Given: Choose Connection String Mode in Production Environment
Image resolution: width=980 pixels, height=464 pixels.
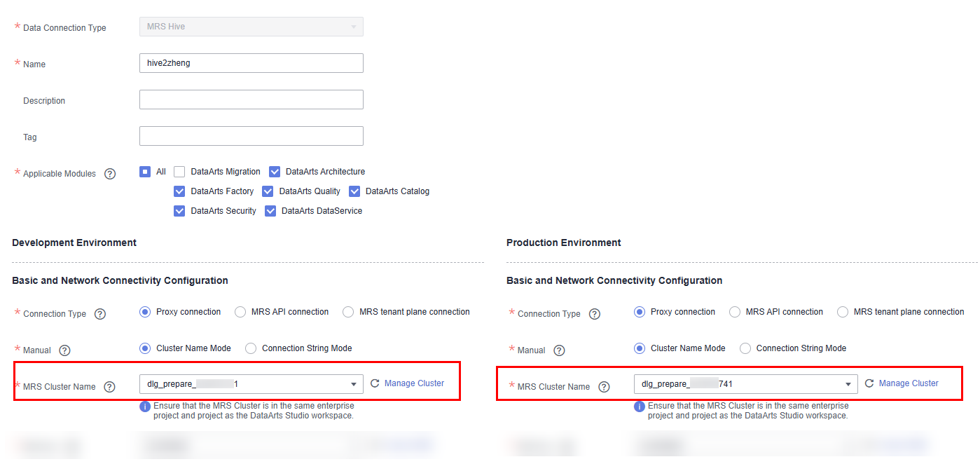Looking at the screenshot, I should click(745, 348).
